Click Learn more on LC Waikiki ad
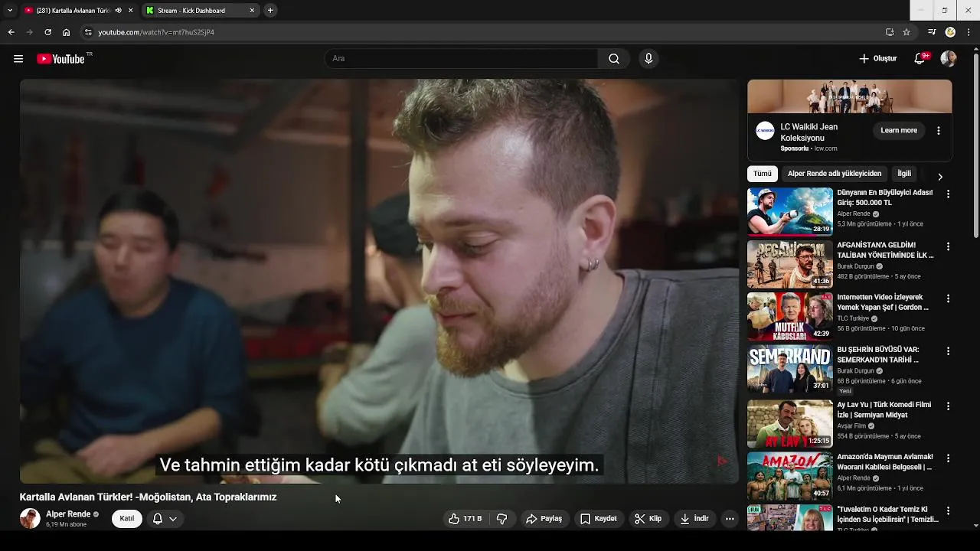The width and height of the screenshot is (980, 551). (x=899, y=130)
